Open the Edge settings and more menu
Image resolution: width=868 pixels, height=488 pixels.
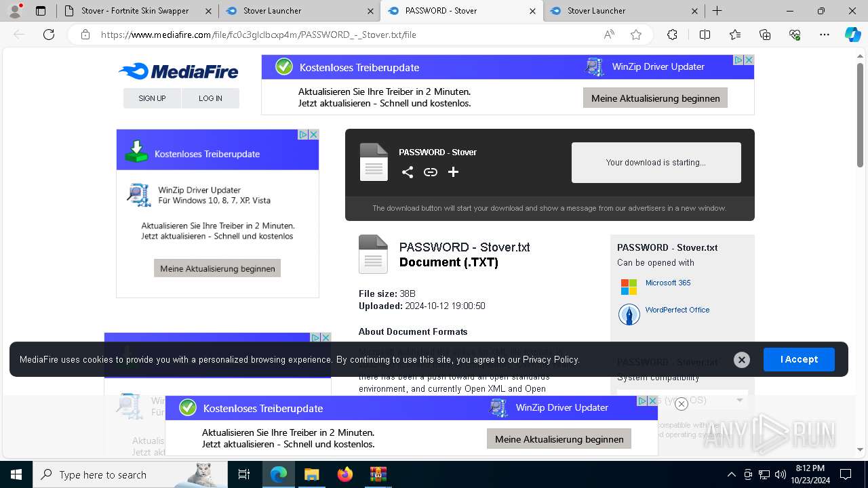click(x=825, y=35)
